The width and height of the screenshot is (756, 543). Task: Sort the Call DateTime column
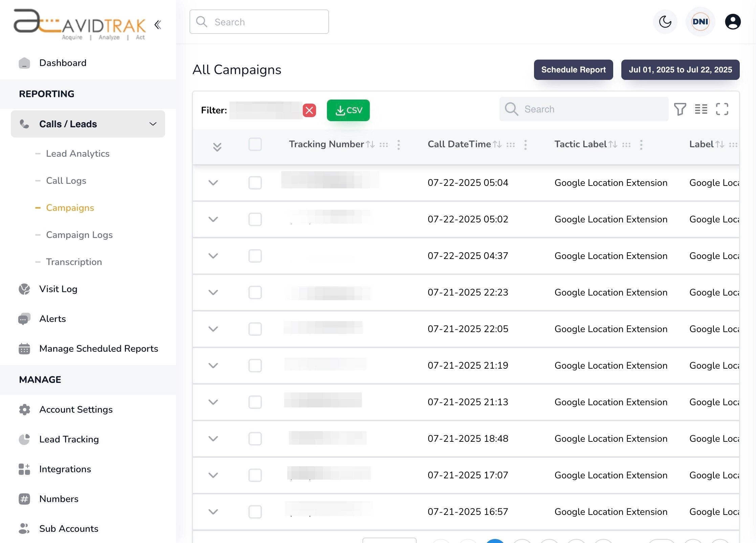pyautogui.click(x=498, y=144)
